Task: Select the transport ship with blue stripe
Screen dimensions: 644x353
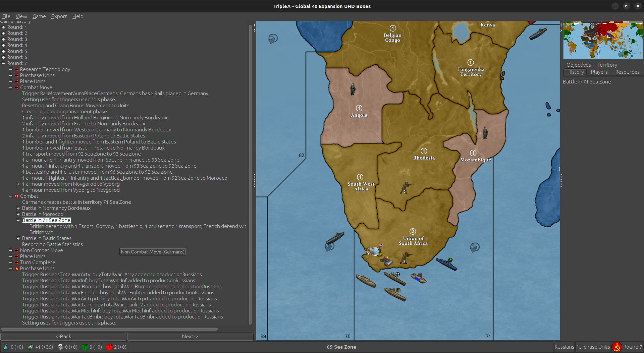Action: click(419, 278)
